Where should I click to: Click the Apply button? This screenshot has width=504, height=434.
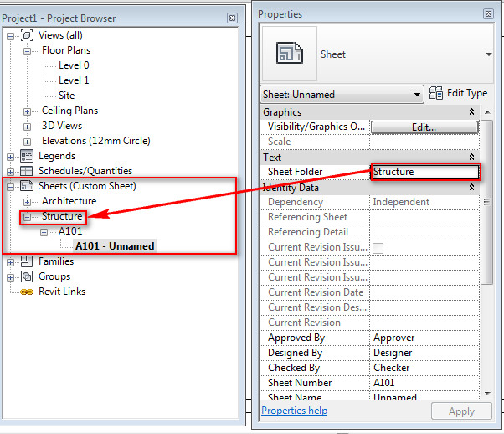click(x=461, y=411)
